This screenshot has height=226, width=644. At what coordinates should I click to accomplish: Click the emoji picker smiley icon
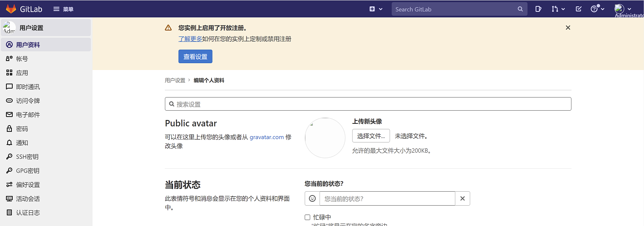click(312, 198)
